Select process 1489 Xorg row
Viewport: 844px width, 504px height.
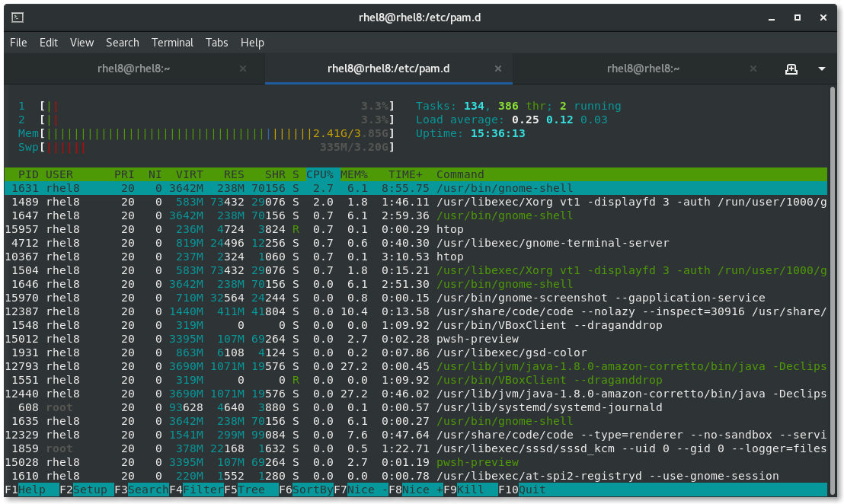point(416,202)
